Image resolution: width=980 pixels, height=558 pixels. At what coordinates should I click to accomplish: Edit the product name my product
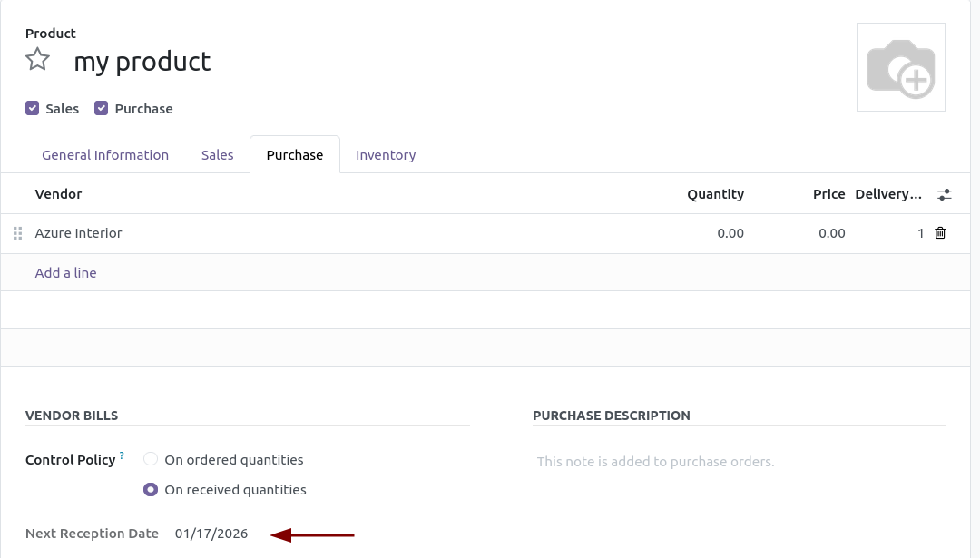pyautogui.click(x=142, y=61)
